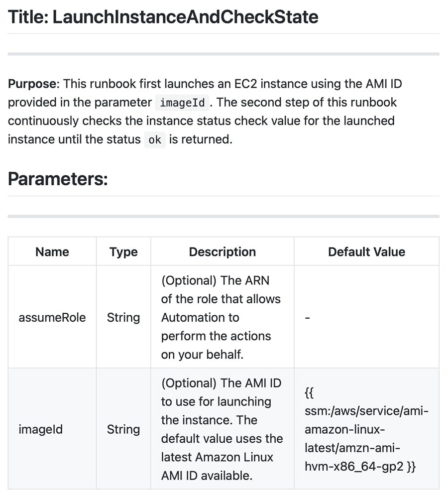
Task: Click the LaunchInstanceAndCheckState title heading
Action: click(163, 17)
